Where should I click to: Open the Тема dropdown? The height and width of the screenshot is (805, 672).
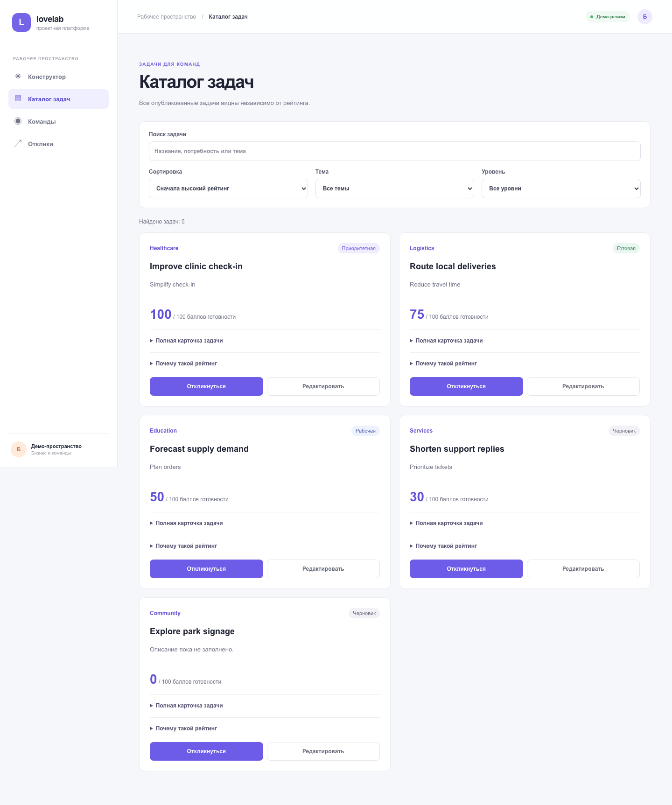click(x=395, y=189)
